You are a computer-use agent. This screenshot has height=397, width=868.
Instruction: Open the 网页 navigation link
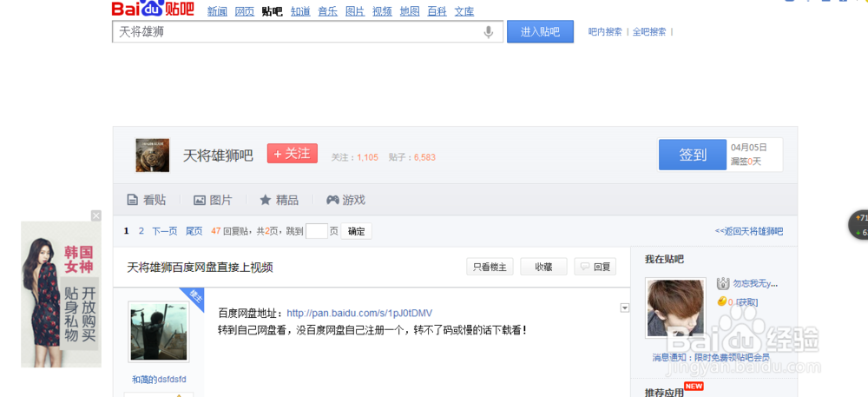244,11
